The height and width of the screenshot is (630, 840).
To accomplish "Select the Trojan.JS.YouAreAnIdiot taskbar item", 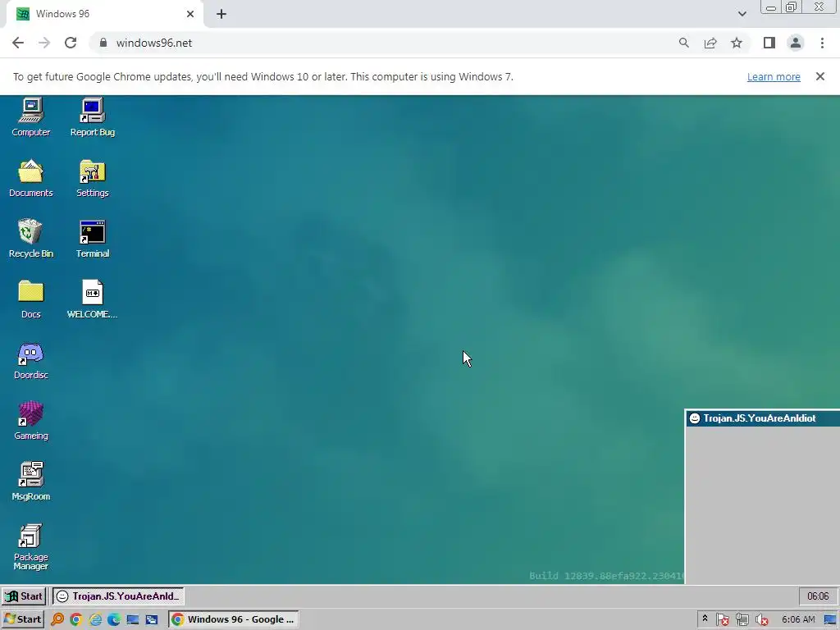I will [118, 596].
